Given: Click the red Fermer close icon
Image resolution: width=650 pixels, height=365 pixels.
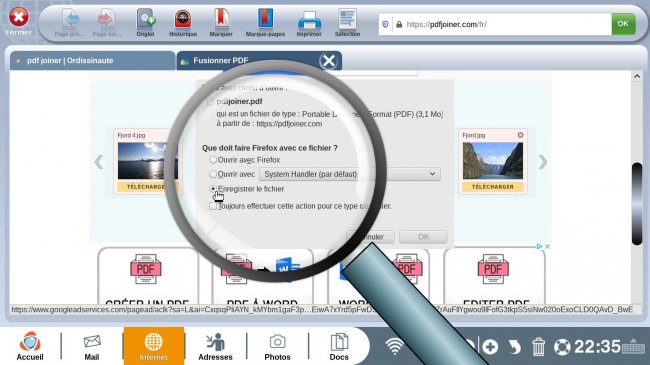Looking at the screenshot, I should coord(19,17).
